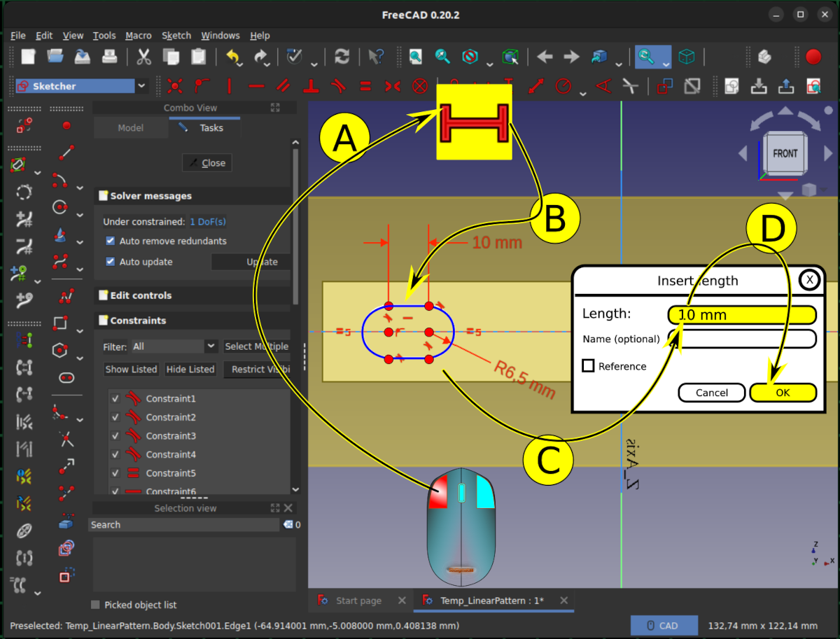Select the Block constraint icon
This screenshot has width=840, height=639.
pyautogui.click(x=420, y=86)
